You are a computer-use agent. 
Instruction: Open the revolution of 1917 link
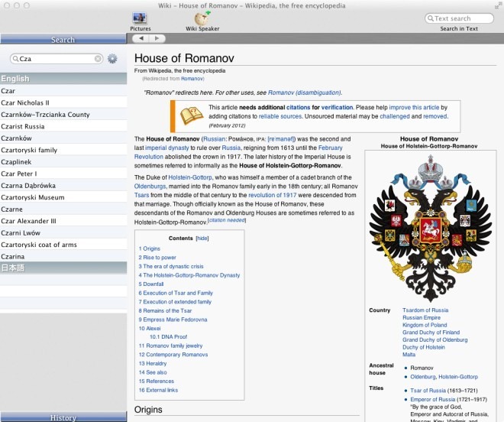point(273,195)
